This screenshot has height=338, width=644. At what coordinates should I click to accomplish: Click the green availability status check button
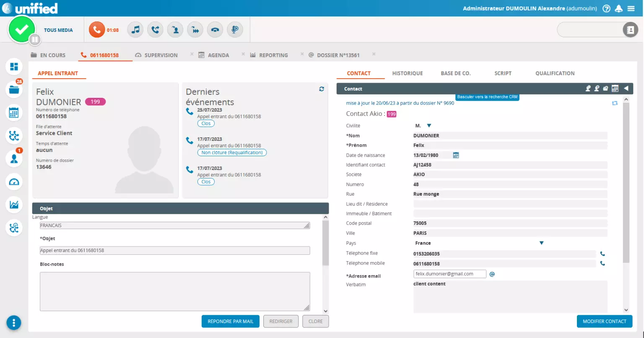coord(22,29)
